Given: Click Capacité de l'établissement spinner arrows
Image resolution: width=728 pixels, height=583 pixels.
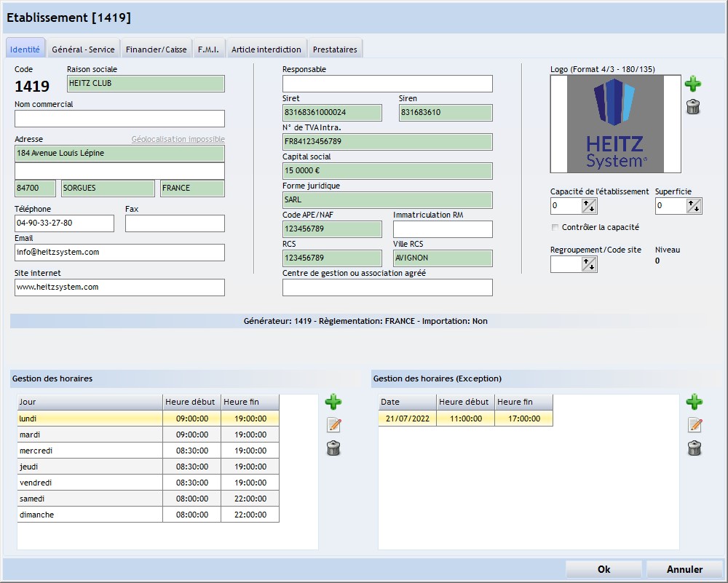Looking at the screenshot, I should [589, 206].
